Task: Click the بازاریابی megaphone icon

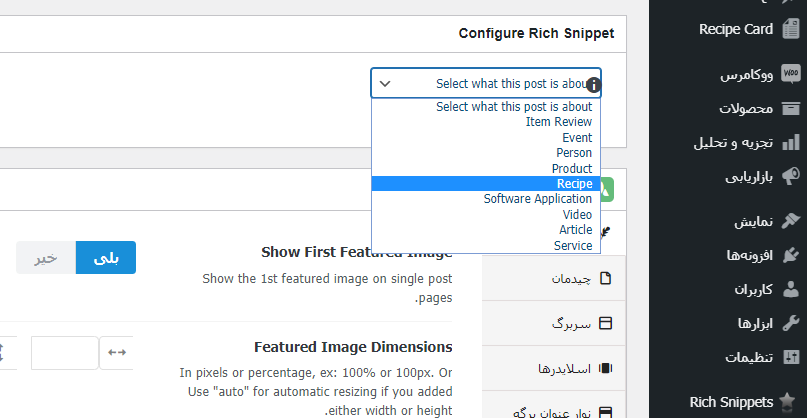Action: point(791,177)
